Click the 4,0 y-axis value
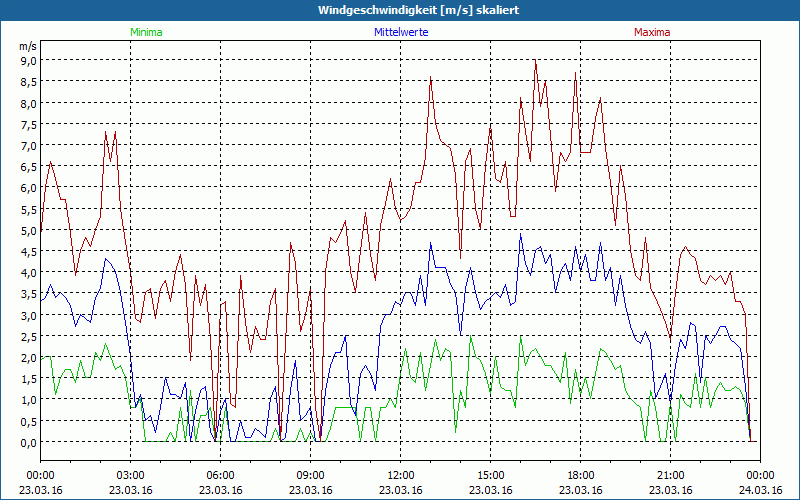The width and height of the screenshot is (800, 500). click(x=28, y=272)
